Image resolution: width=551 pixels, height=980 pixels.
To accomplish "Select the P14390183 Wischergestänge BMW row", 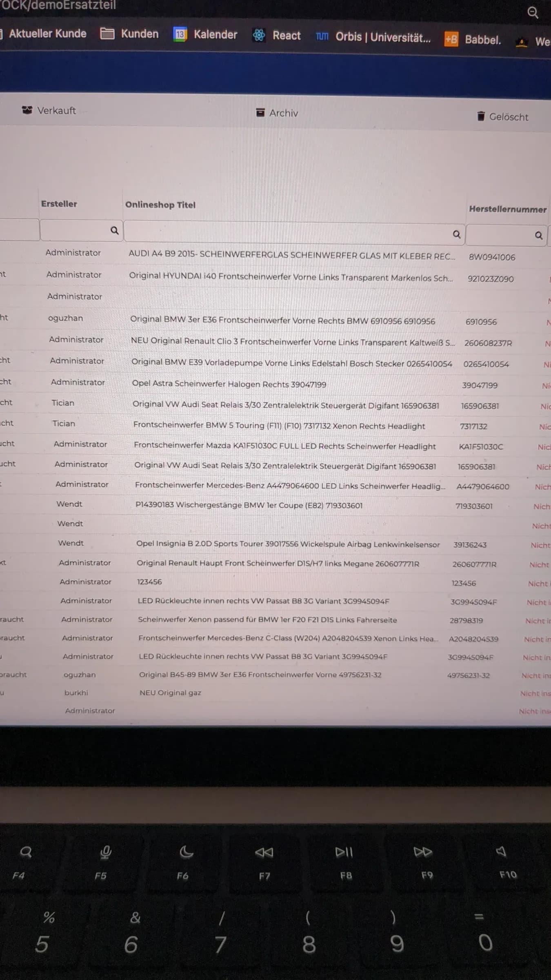I will click(275, 505).
